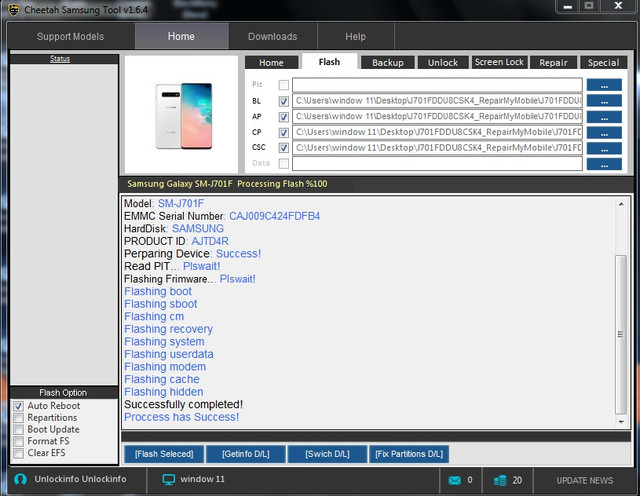
Task: Click the log scrollbar up arrow
Action: [621, 204]
